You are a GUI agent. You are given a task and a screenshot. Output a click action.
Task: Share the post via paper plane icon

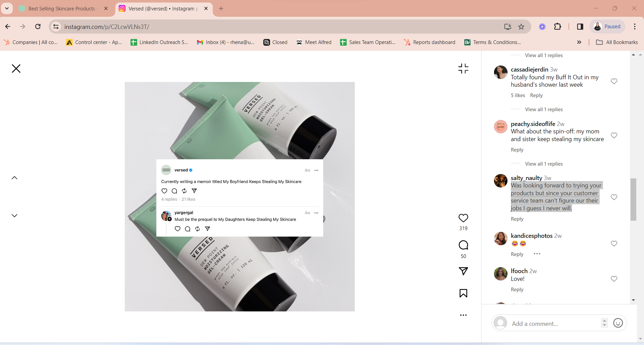point(463,271)
